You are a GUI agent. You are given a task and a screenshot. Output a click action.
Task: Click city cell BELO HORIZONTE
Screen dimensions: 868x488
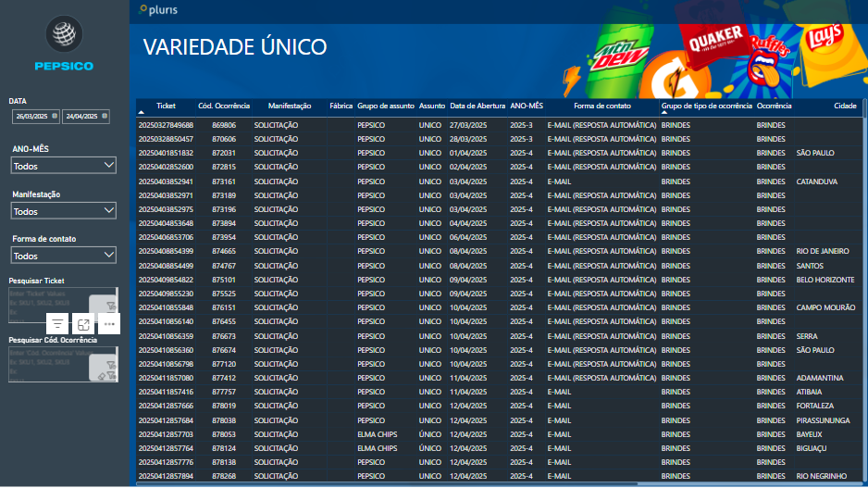(x=825, y=280)
